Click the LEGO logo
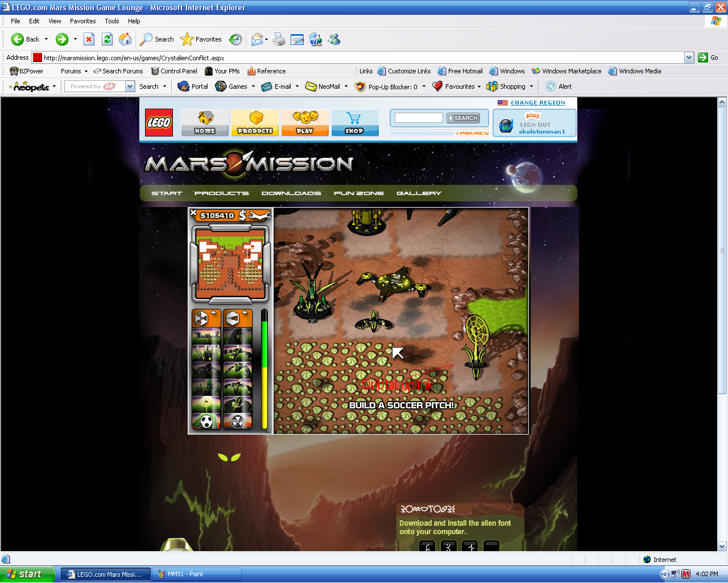The height and width of the screenshot is (583, 728). click(x=159, y=122)
